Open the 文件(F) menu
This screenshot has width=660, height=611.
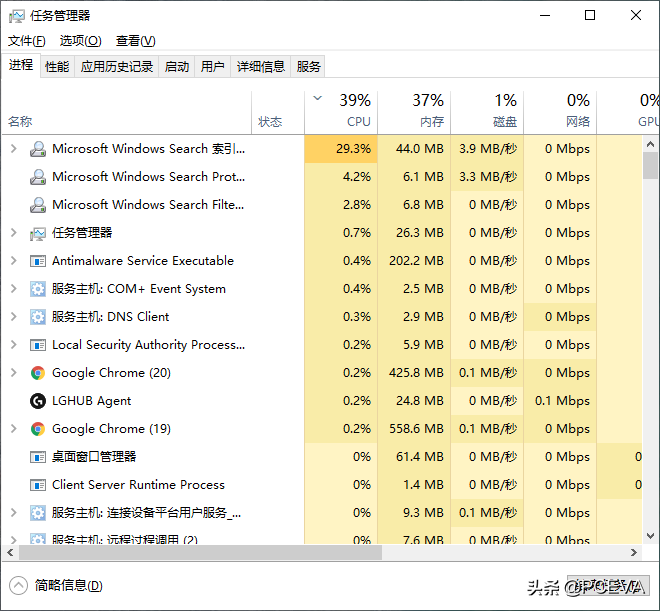pyautogui.click(x=27, y=41)
